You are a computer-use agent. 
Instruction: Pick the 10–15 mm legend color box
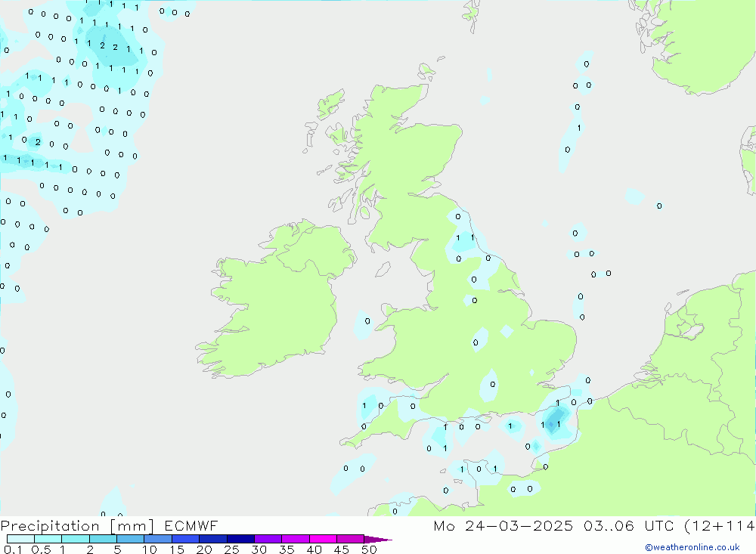pyautogui.click(x=158, y=539)
